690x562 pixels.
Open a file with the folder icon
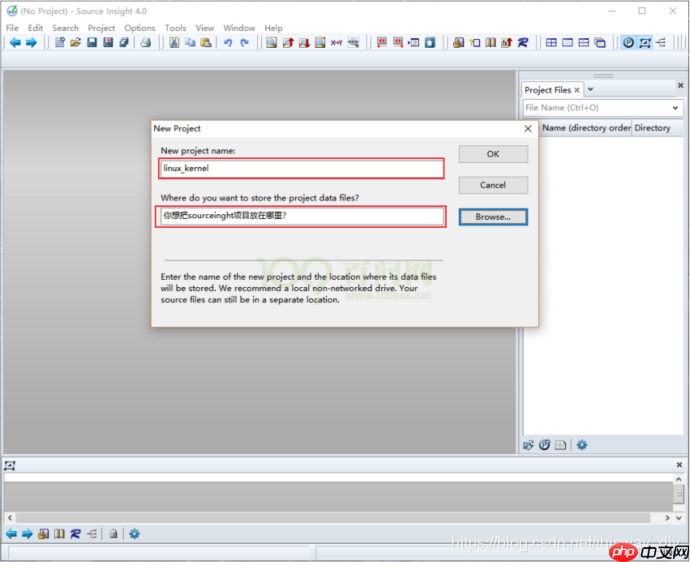coord(76,43)
